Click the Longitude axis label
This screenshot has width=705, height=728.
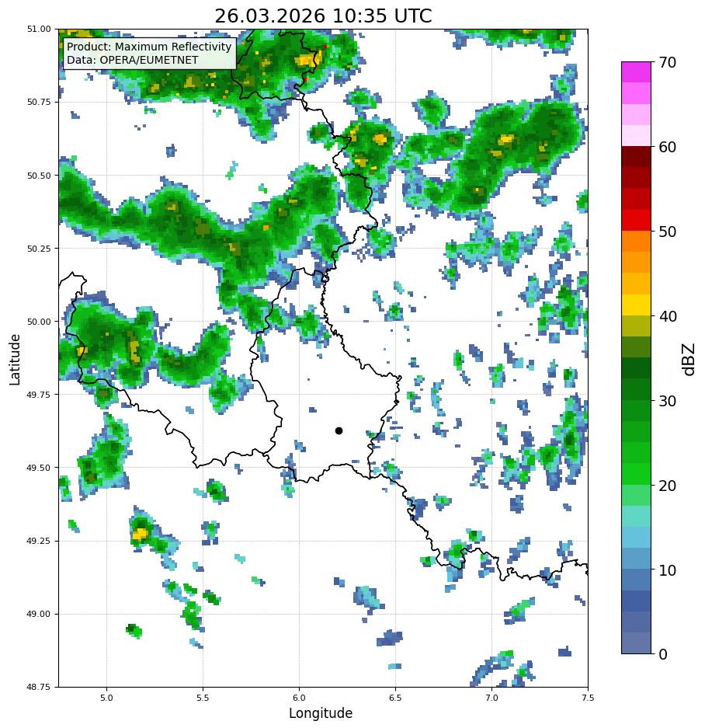coord(321,712)
